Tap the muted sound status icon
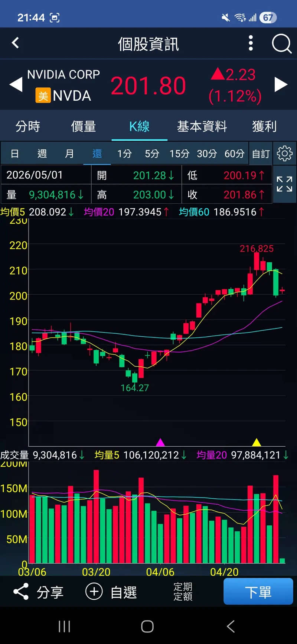297x644 pixels. [225, 17]
